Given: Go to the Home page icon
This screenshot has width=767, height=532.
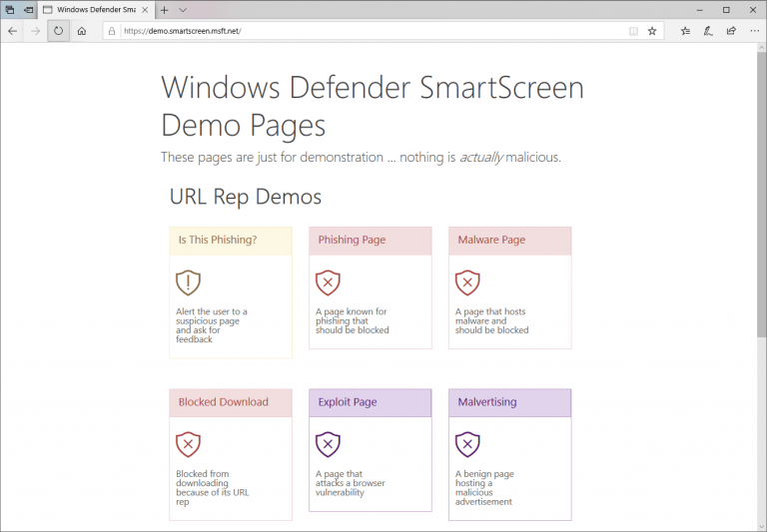Looking at the screenshot, I should (x=82, y=31).
